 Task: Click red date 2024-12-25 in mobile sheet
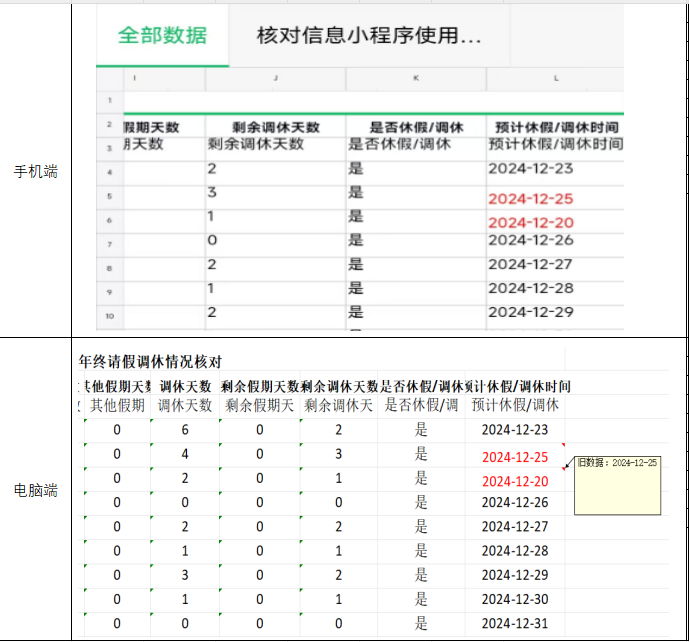(x=531, y=199)
